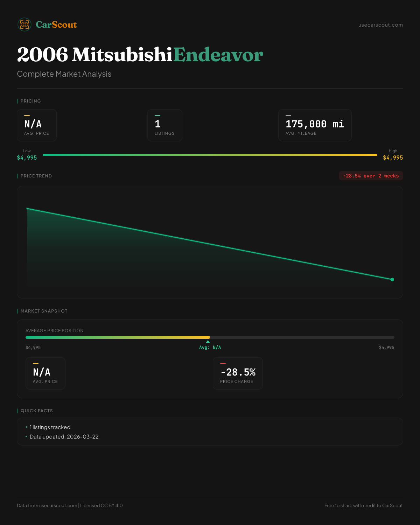Click the High $4,995 price label
The image size is (420, 525).
(x=393, y=157)
